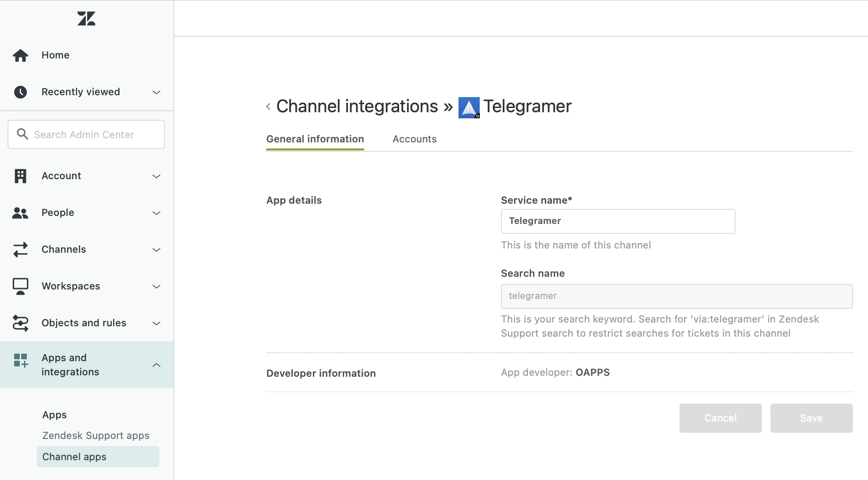Collapse the Apps and integrations section
Screen dimensions: 868x480
coord(156,364)
